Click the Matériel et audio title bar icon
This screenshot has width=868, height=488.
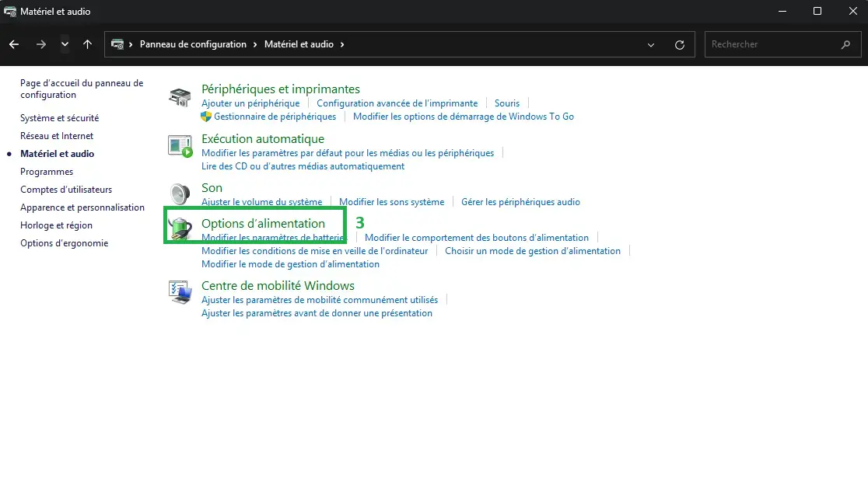pos(10,11)
